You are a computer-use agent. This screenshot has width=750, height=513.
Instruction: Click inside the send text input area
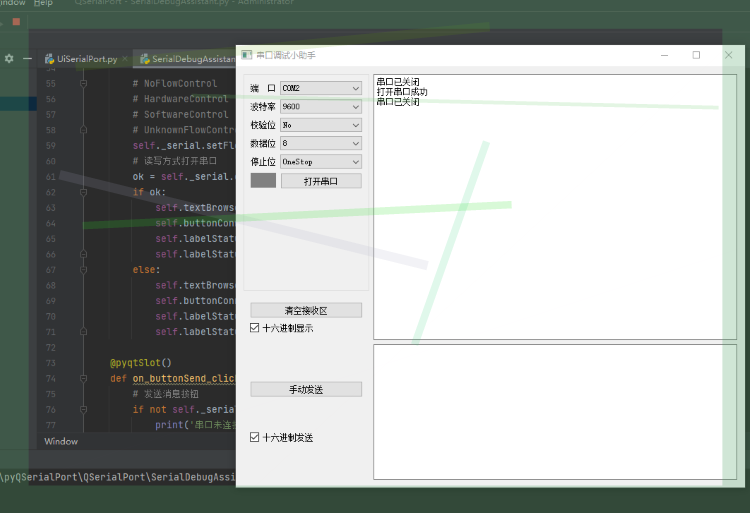(555, 412)
